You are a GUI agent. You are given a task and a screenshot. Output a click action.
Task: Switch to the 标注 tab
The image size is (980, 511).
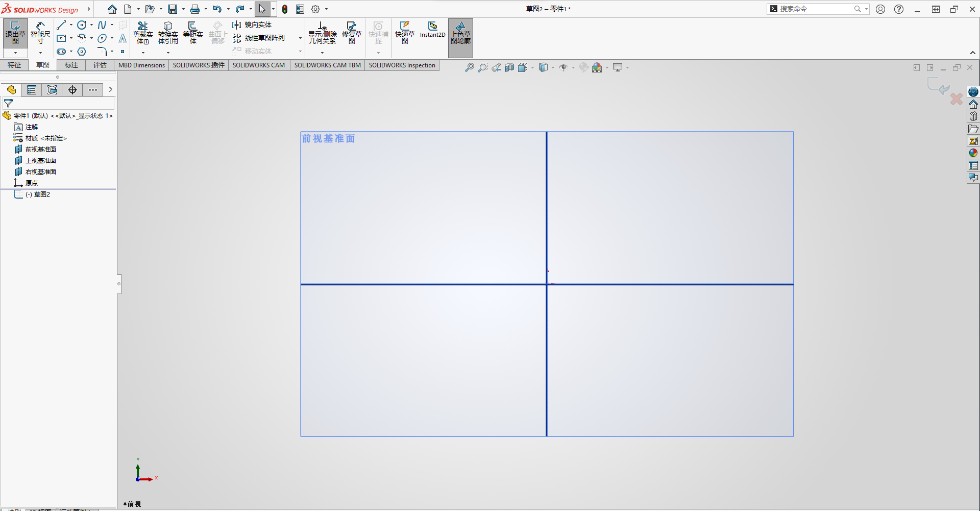[x=71, y=65]
